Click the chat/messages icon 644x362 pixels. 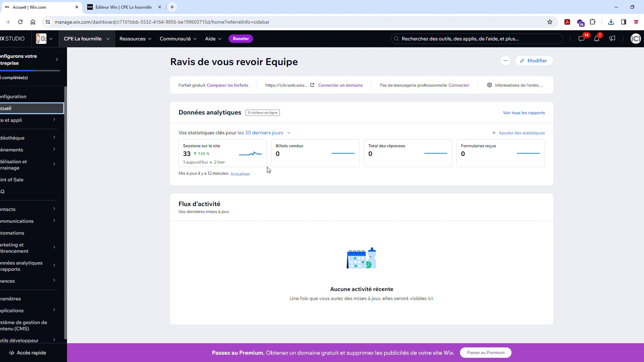[x=581, y=39]
